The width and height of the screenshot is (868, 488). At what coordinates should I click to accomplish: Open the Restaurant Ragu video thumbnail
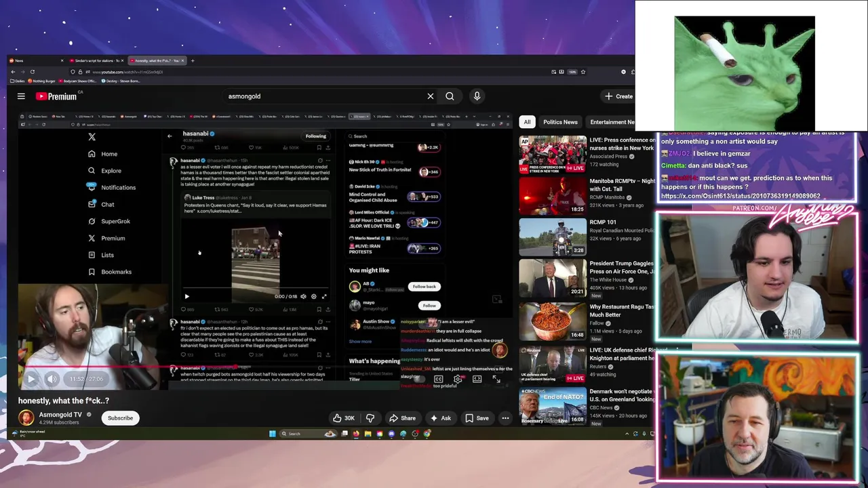coord(553,320)
